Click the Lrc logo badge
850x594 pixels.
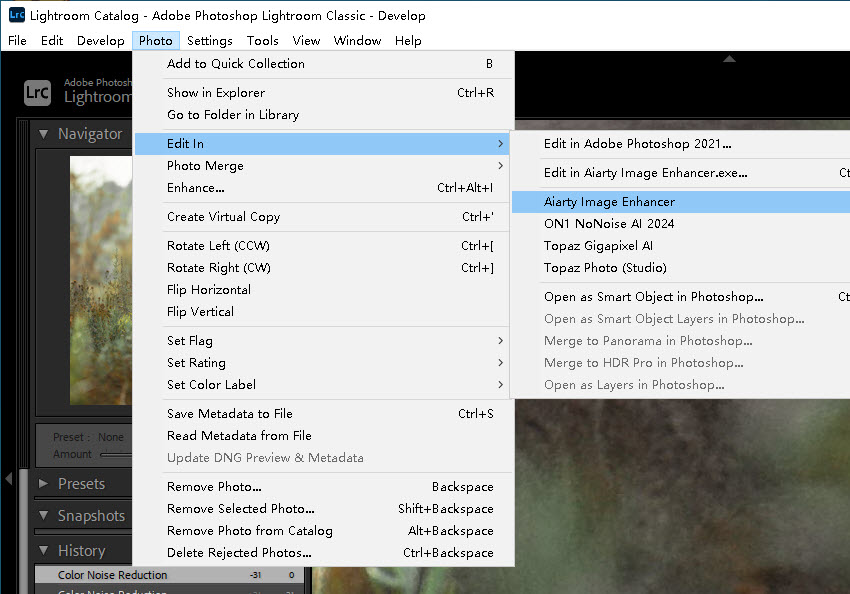click(x=37, y=92)
